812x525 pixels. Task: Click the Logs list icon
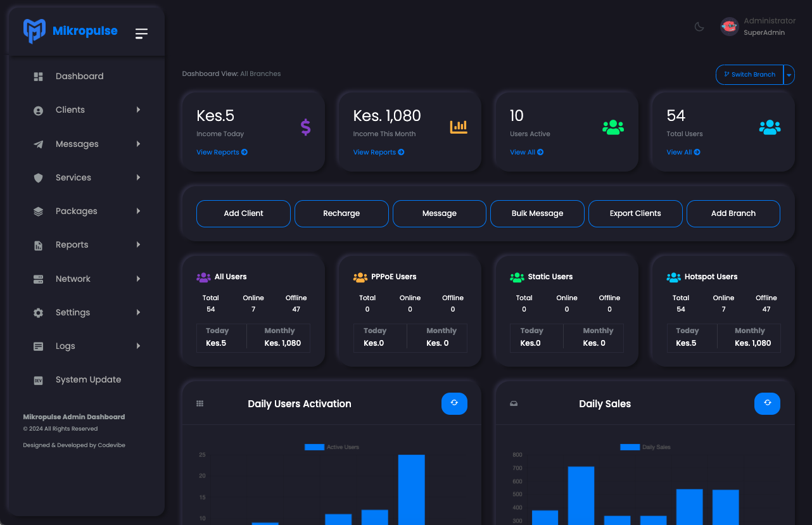[38, 346]
